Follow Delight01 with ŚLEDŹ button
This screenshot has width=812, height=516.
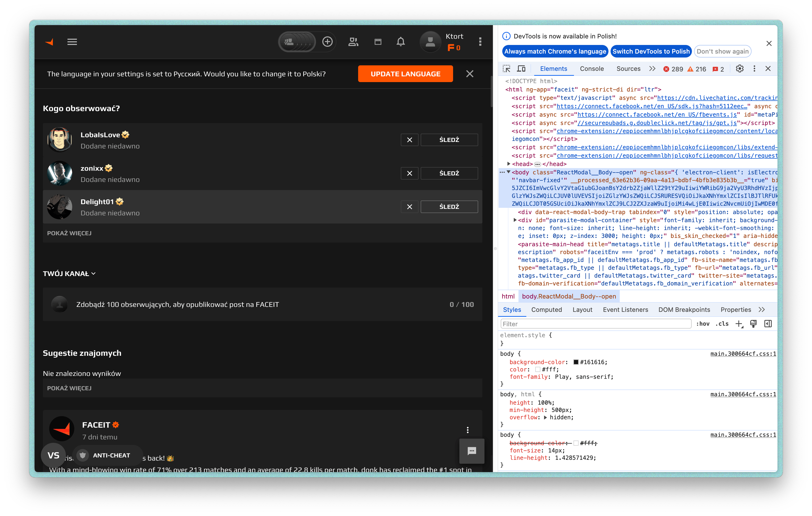(449, 207)
